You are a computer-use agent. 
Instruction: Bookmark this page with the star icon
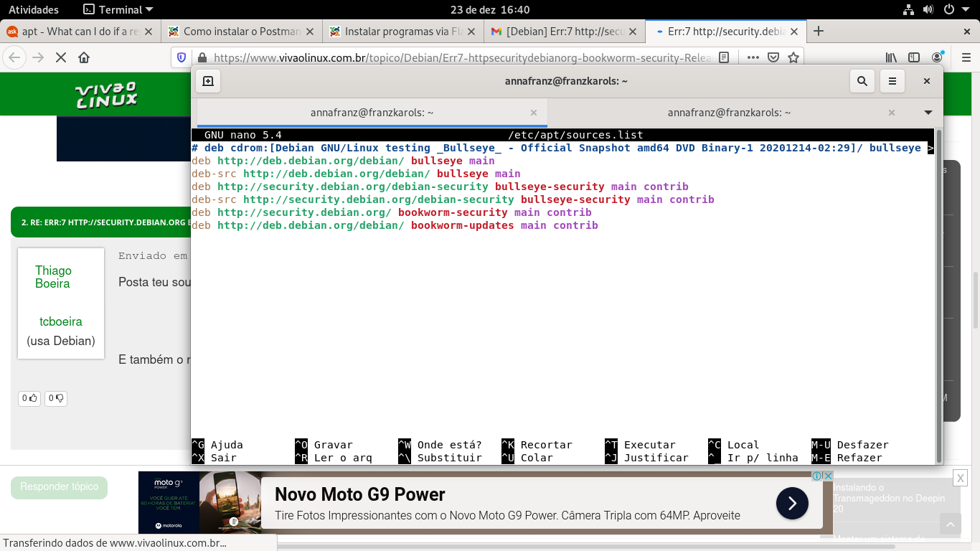point(793,57)
